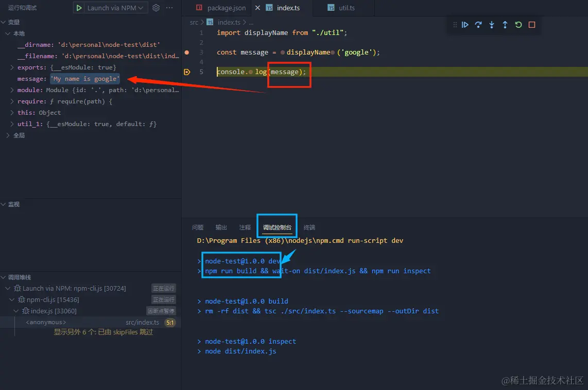
Task: Grab the debug toolbar drag handle
Action: click(x=455, y=25)
